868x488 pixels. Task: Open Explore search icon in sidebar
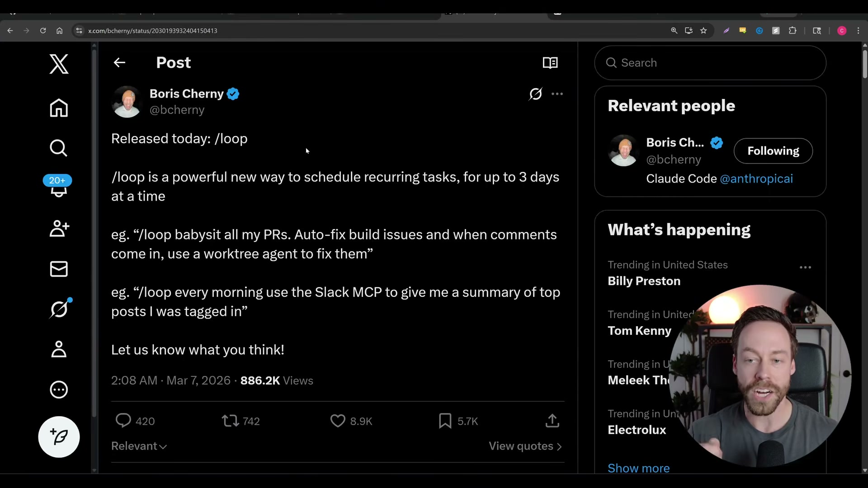59,148
